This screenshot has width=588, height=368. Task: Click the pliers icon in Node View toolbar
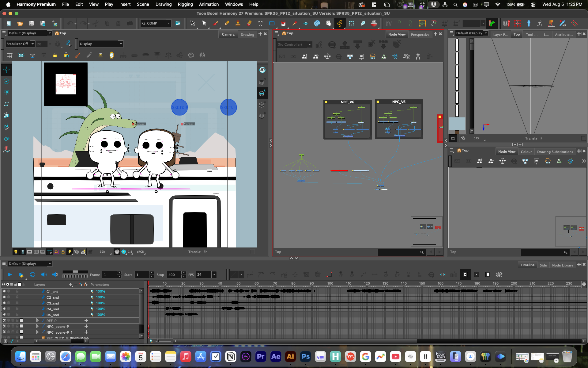coord(418,56)
